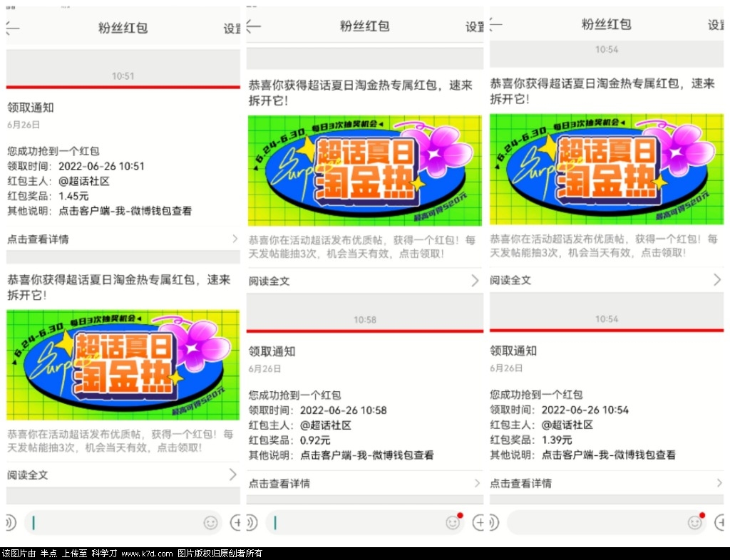The image size is (730, 560).
Task: Tap 领取通知 title in left screen
Action: click(30, 108)
